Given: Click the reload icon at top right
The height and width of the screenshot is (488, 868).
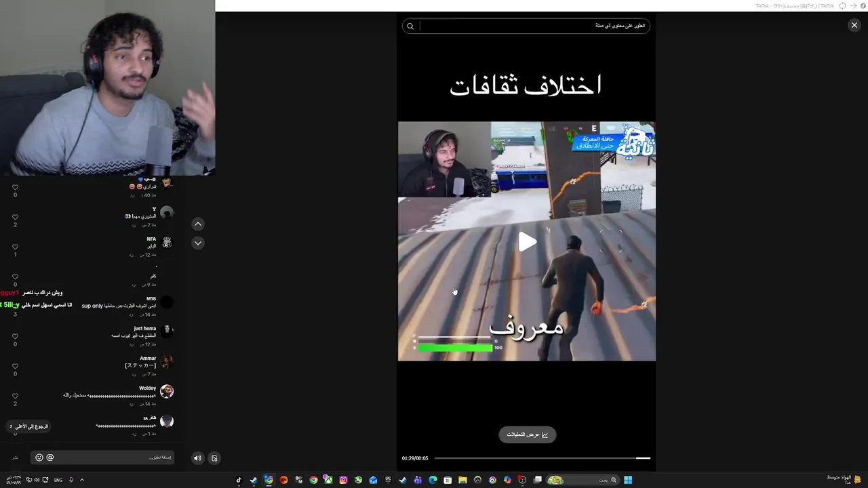Looking at the screenshot, I should tap(842, 5).
